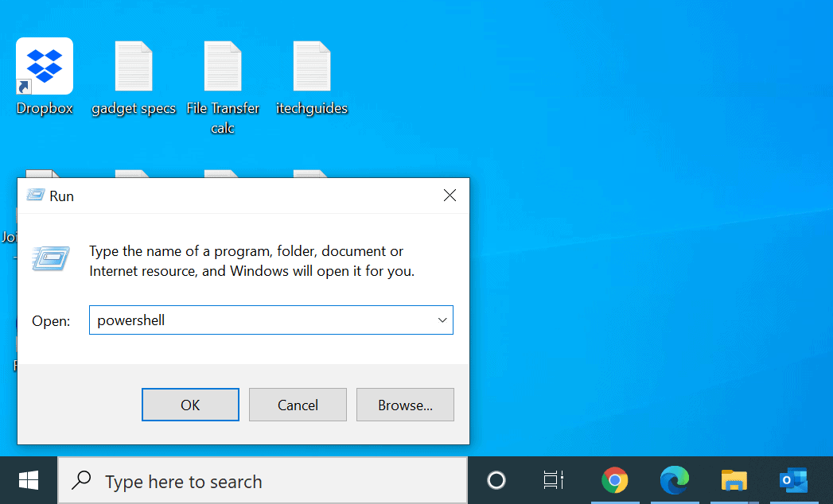This screenshot has height=504, width=833.
Task: Confirm the Run command with OK
Action: click(x=190, y=404)
